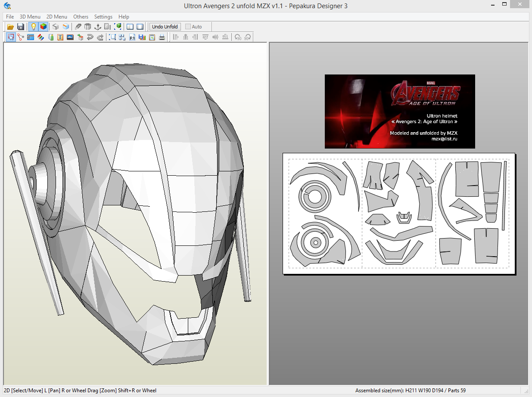Select the Join/Disjoin Faces node tool
The height and width of the screenshot is (397, 532).
tap(21, 37)
